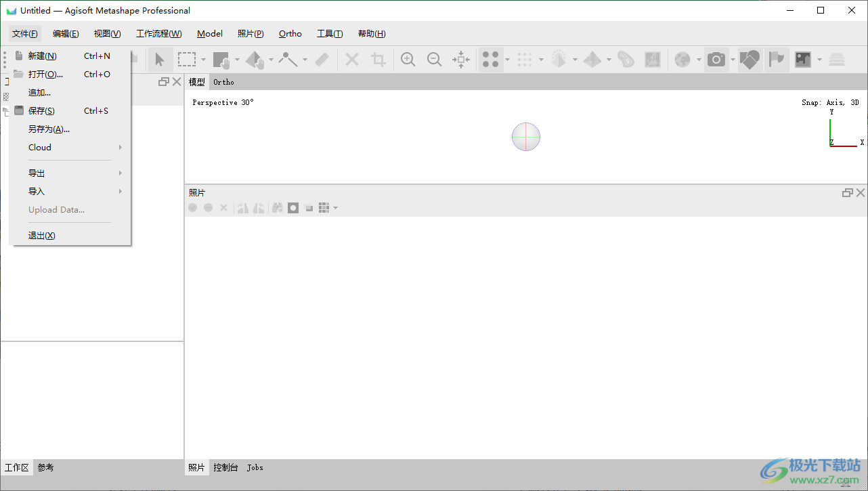Switch to the 控制台 tab

(x=225, y=467)
